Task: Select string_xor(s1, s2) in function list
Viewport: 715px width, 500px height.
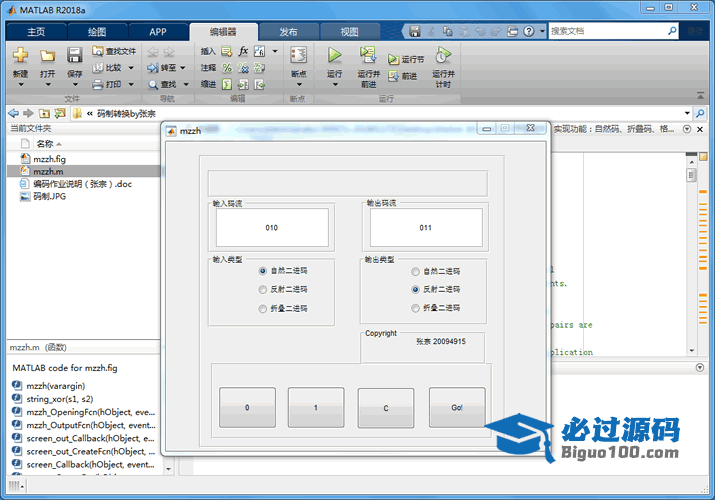Action: pos(59,399)
